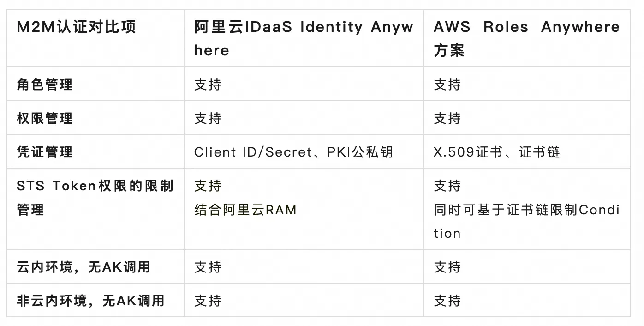Image resolution: width=644 pixels, height=326 pixels.
Task: Select the '阿里云IDaaS Identity Anywhere' column header
Action: [x=304, y=39]
